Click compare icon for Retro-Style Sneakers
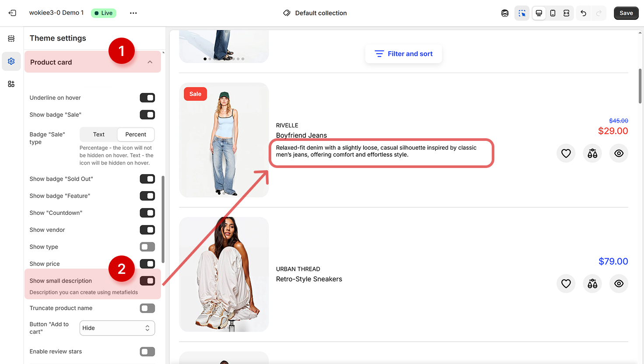 tap(592, 284)
